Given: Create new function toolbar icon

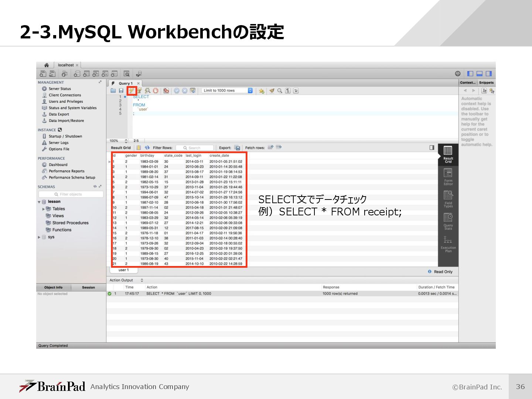Looking at the screenshot, I should click(x=114, y=74).
